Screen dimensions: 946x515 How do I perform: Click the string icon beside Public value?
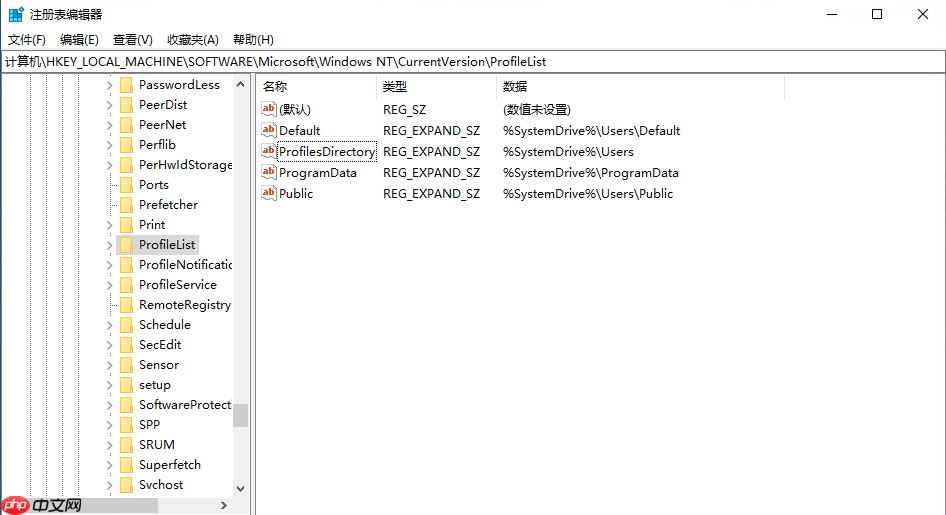pos(268,194)
